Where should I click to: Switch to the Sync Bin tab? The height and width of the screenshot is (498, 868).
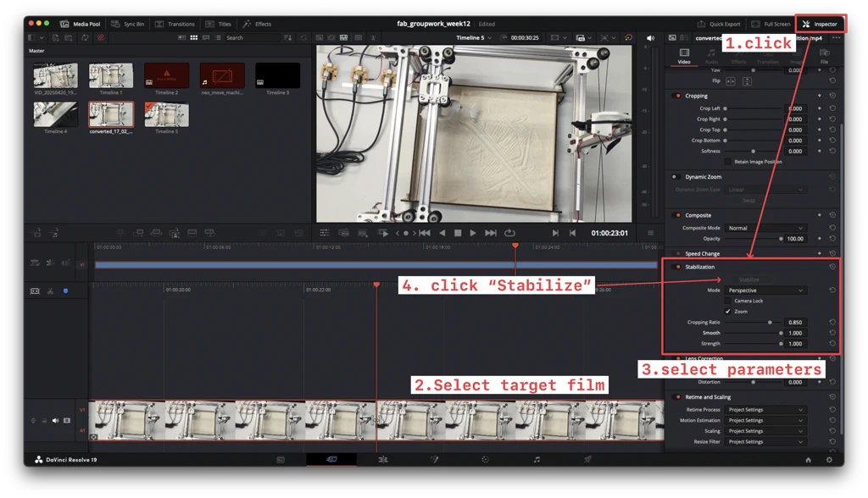tap(128, 24)
